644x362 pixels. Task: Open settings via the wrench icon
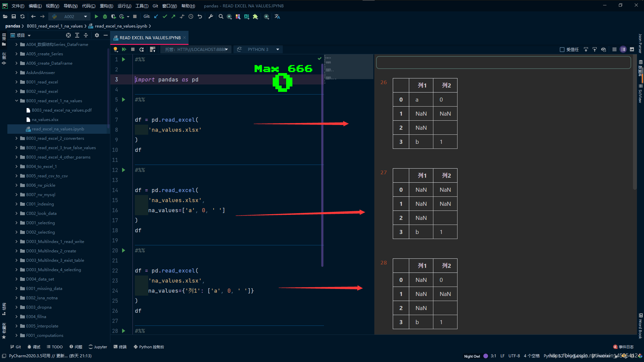pos(211,16)
